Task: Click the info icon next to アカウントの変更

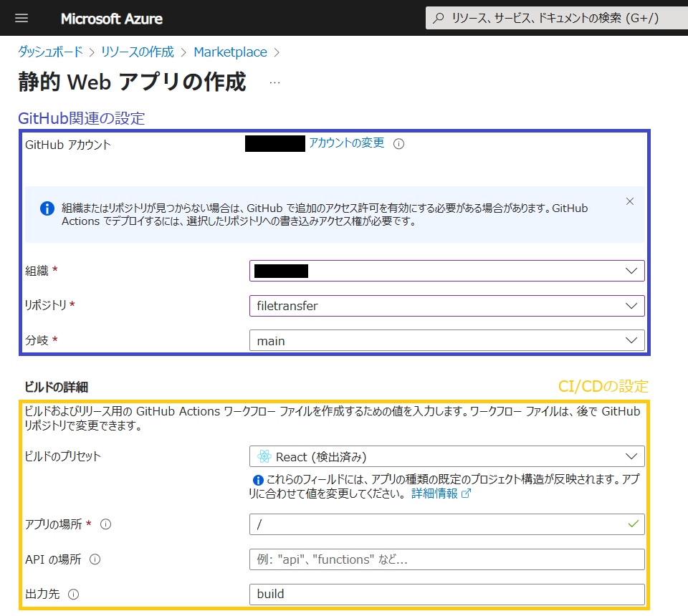Action: tap(399, 144)
